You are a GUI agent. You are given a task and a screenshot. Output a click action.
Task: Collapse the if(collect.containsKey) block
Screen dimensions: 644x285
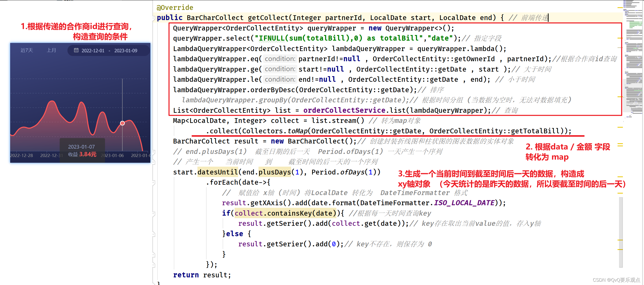[154, 214]
